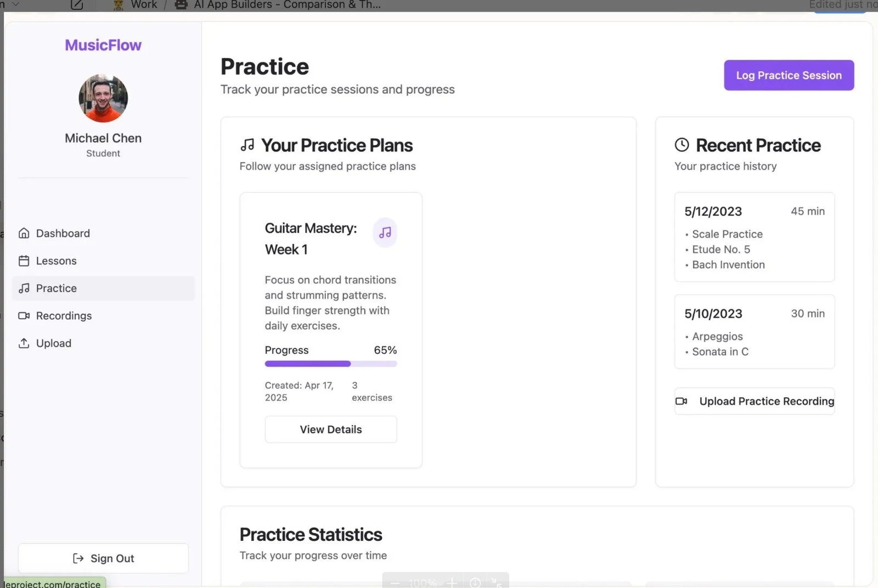Open the 5/10/2023 practice entry

pos(755,332)
